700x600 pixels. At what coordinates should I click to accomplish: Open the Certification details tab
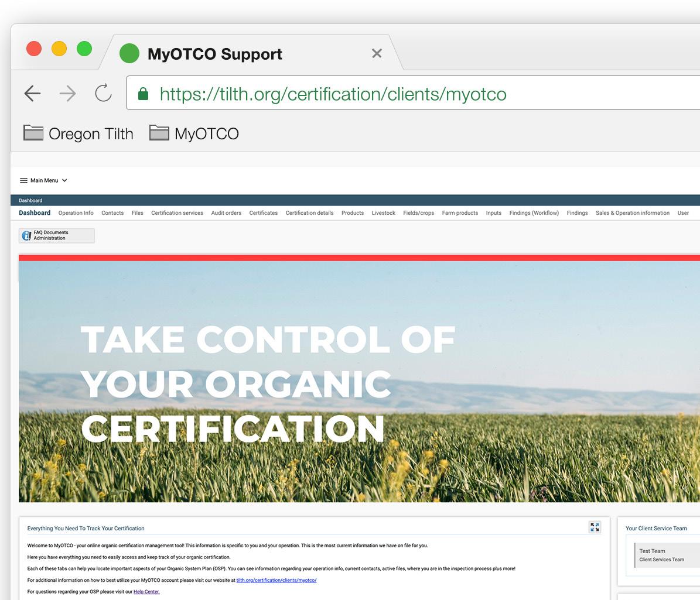click(309, 213)
